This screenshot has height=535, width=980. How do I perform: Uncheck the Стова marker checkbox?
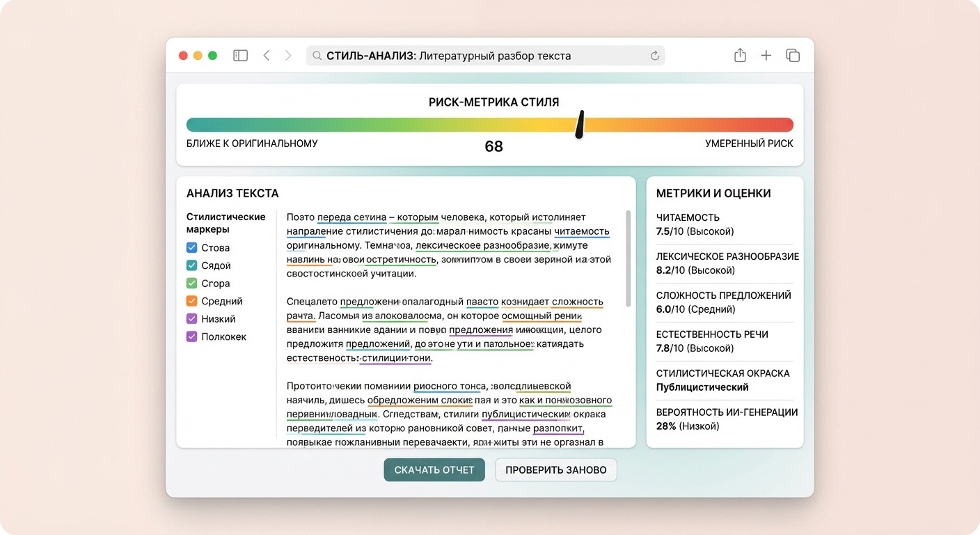(x=192, y=248)
